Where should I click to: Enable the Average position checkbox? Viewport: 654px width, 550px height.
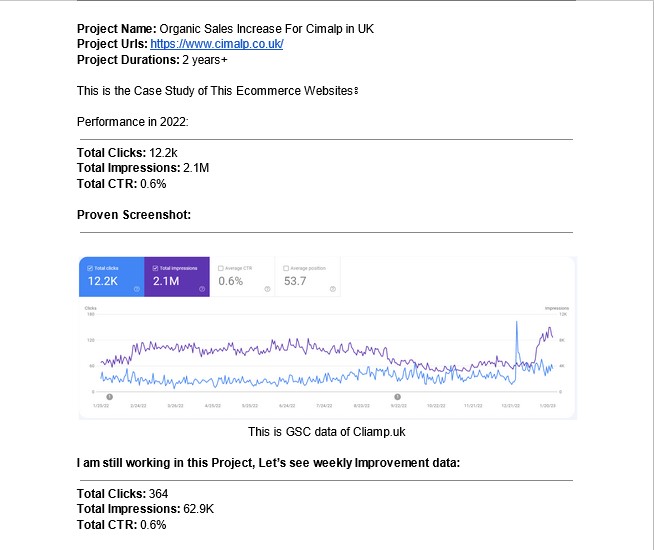[286, 268]
